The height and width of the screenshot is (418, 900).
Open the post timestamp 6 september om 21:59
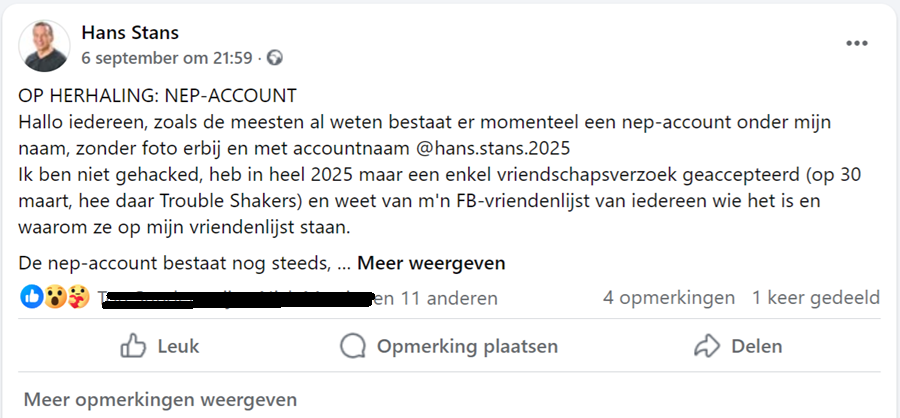click(166, 58)
